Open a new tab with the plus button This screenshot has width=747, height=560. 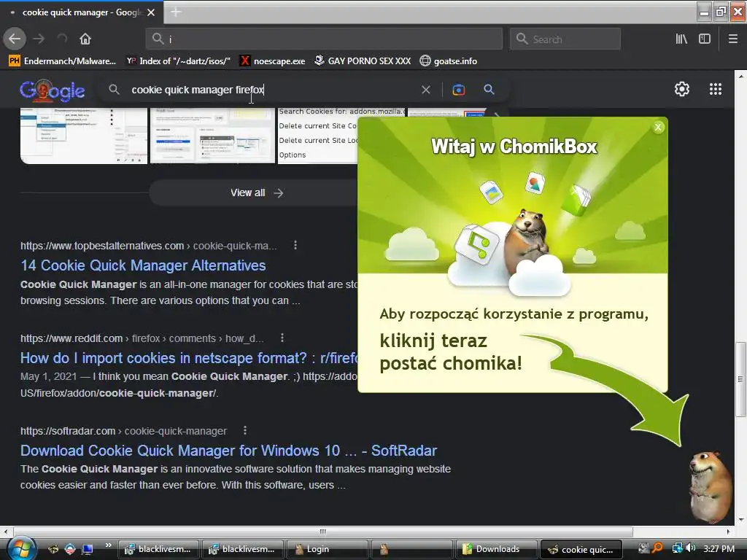[176, 12]
